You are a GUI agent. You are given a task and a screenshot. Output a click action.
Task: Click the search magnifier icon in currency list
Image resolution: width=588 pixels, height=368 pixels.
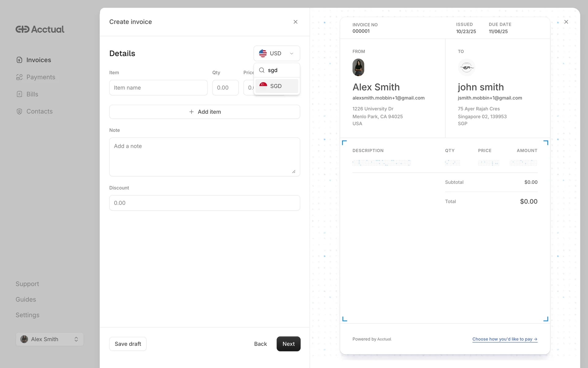262,70
